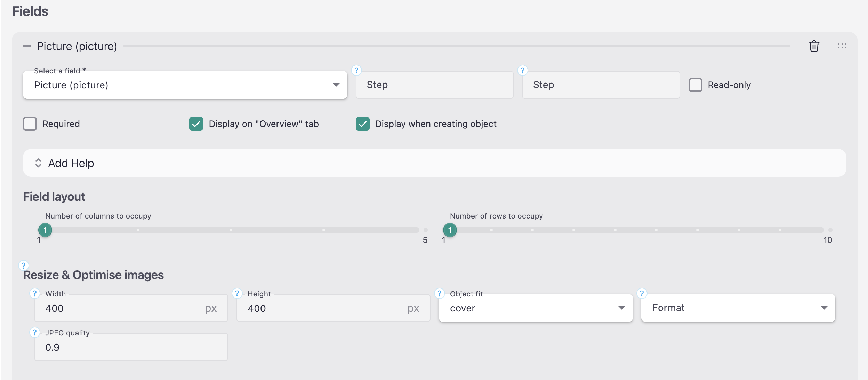Show help for Object fit

tap(439, 293)
